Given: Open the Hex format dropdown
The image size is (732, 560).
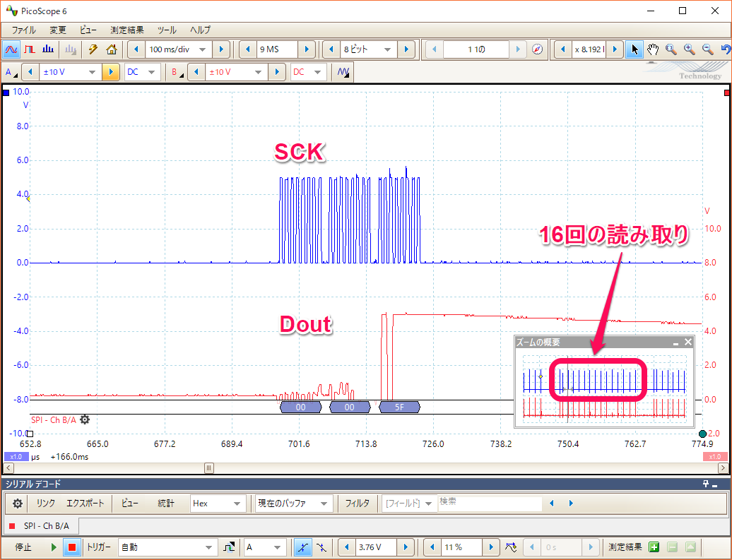Looking at the screenshot, I should pyautogui.click(x=216, y=504).
